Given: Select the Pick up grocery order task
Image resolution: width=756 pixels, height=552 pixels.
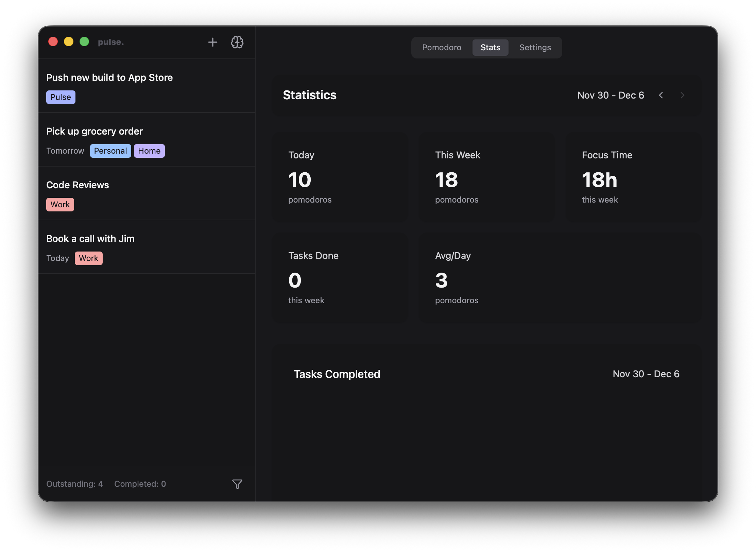Looking at the screenshot, I should (94, 131).
